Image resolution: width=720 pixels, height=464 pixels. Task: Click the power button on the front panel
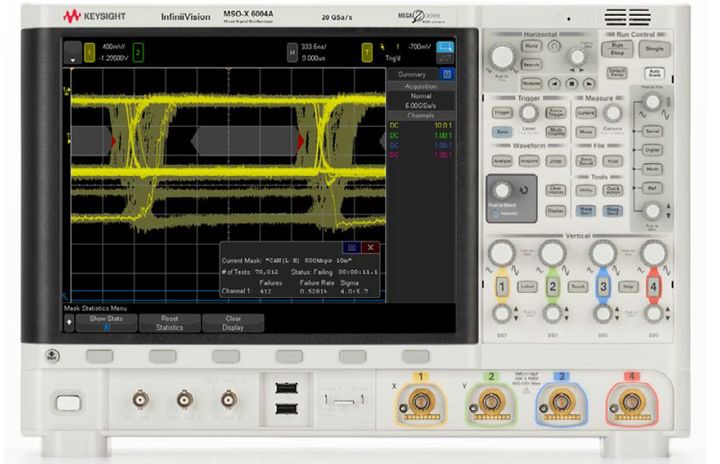tap(68, 403)
